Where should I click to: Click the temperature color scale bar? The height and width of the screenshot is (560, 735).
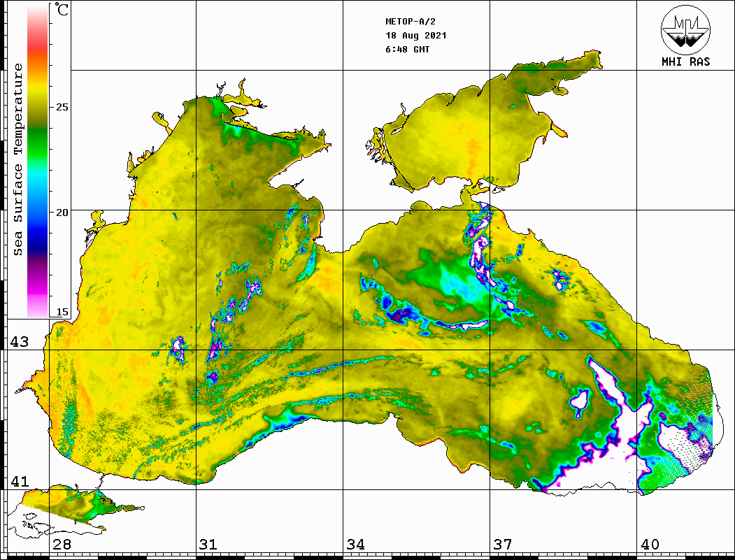[38, 160]
